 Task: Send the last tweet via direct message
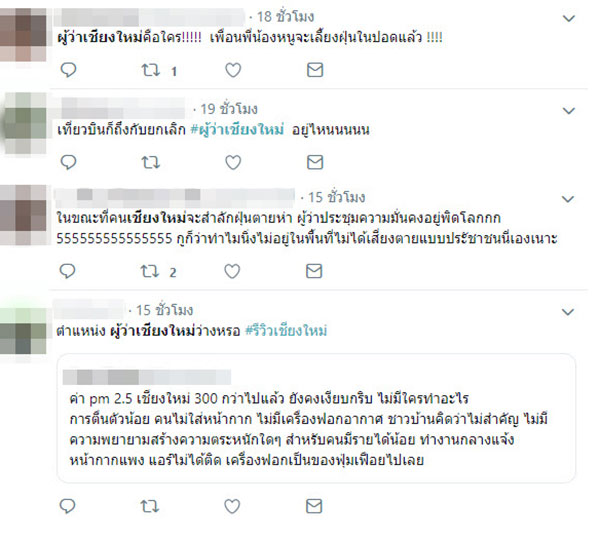[314, 506]
